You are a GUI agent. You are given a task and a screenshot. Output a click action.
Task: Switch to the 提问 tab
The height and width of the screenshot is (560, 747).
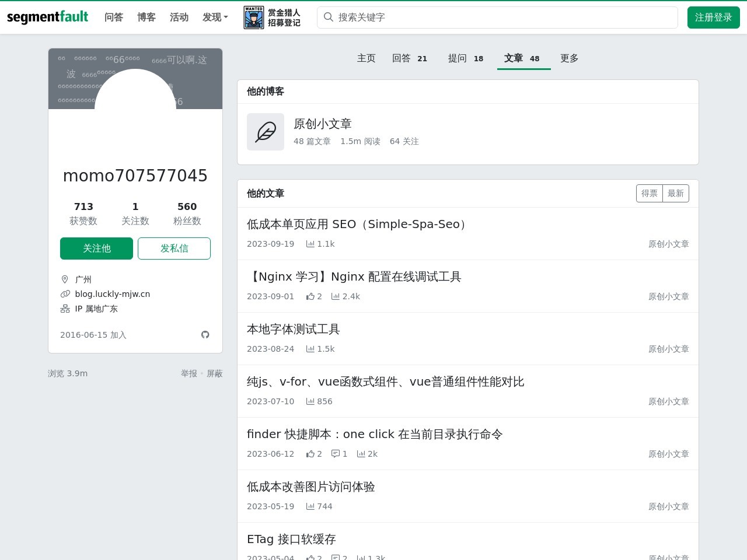pos(465,58)
